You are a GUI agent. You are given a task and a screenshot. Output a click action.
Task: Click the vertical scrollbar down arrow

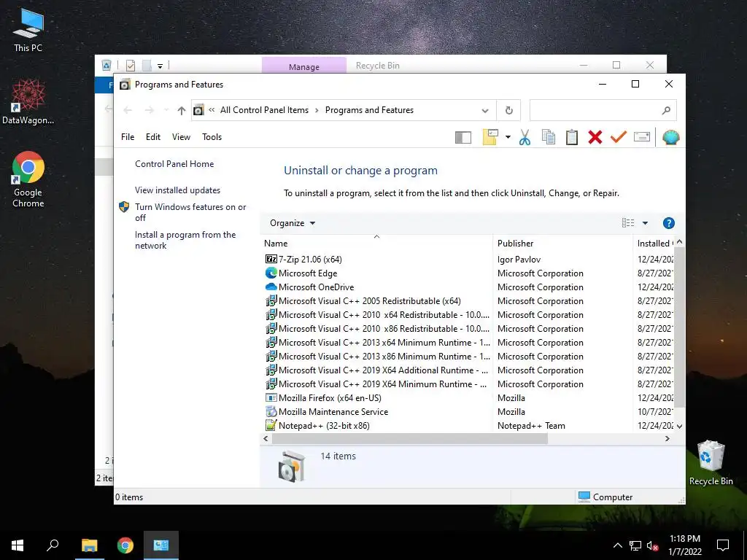tap(680, 426)
